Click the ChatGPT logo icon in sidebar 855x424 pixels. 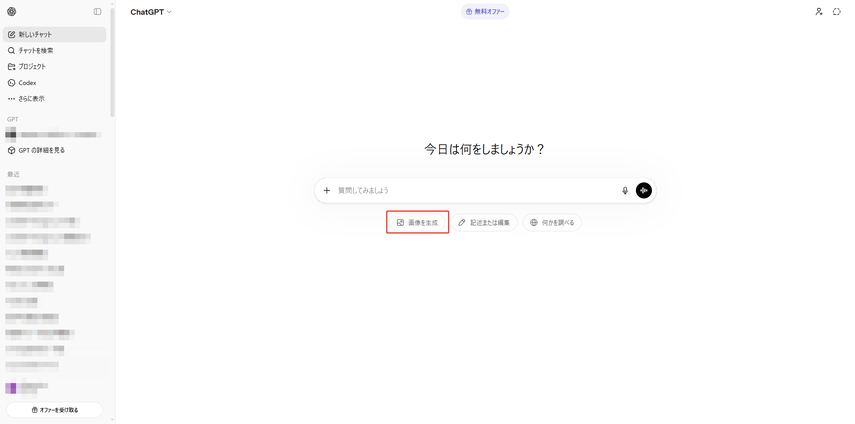click(x=11, y=11)
